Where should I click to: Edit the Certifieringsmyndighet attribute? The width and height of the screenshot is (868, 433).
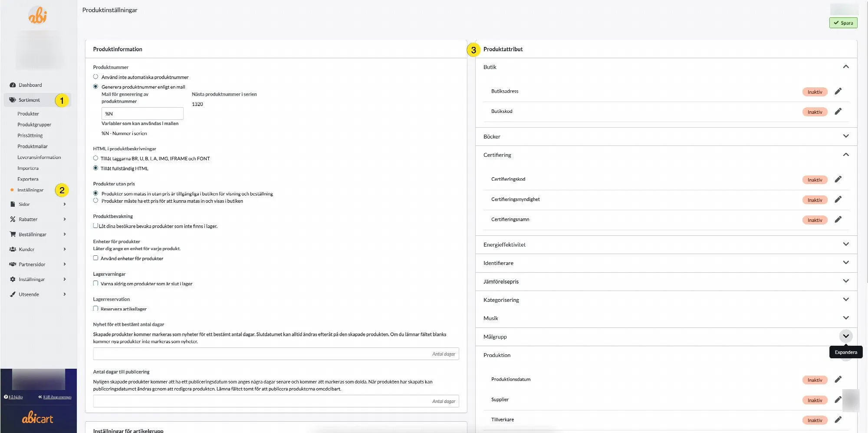coord(838,199)
